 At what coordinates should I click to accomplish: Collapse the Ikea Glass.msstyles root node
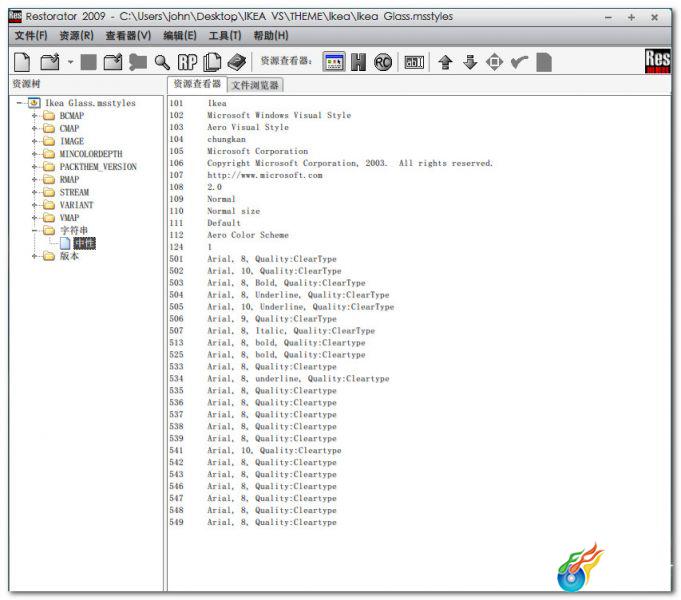20,103
